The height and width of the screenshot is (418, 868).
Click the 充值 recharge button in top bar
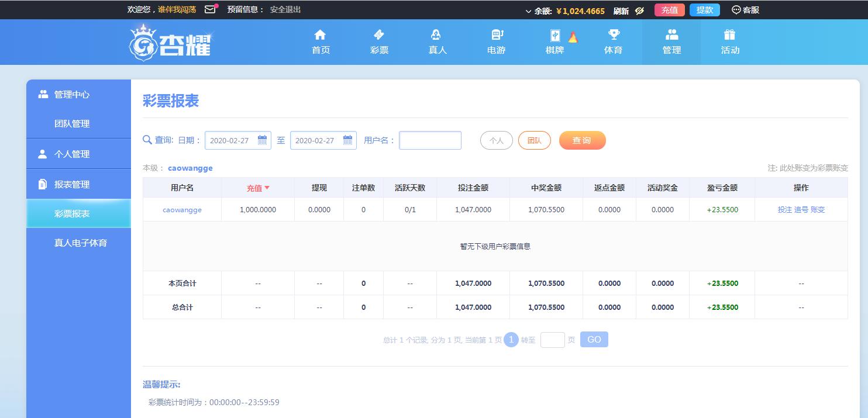[x=669, y=10]
